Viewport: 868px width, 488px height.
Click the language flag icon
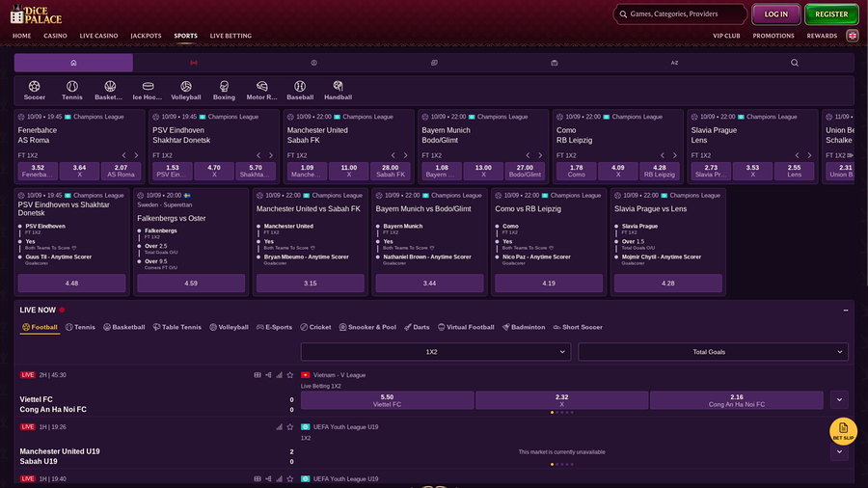[853, 36]
